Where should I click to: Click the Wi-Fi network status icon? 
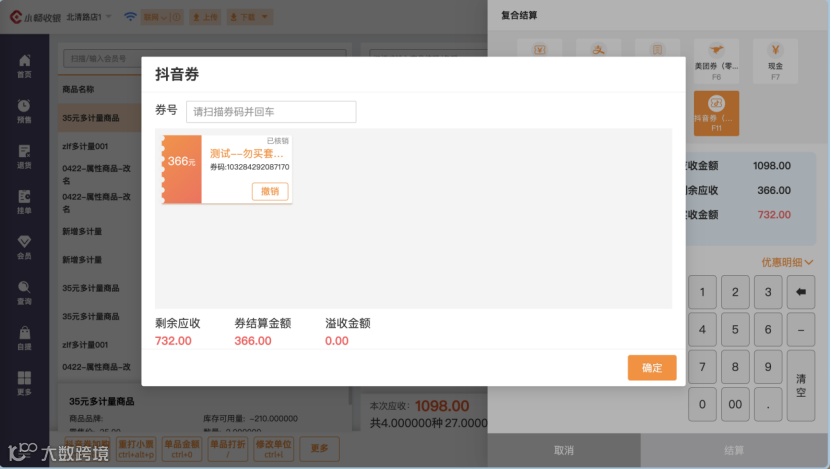pos(130,16)
